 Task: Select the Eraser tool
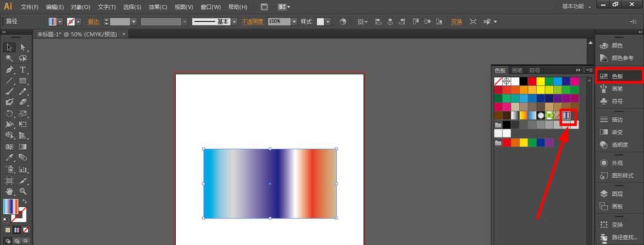23,102
